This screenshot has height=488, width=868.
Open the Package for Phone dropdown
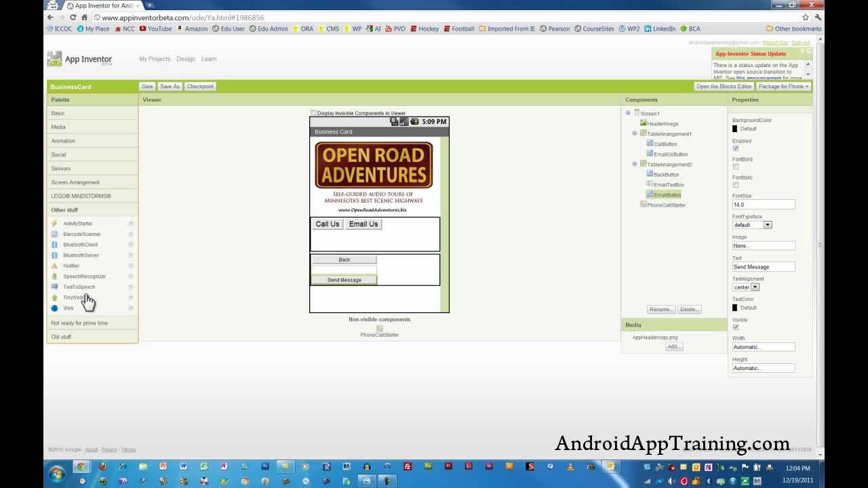click(x=783, y=87)
